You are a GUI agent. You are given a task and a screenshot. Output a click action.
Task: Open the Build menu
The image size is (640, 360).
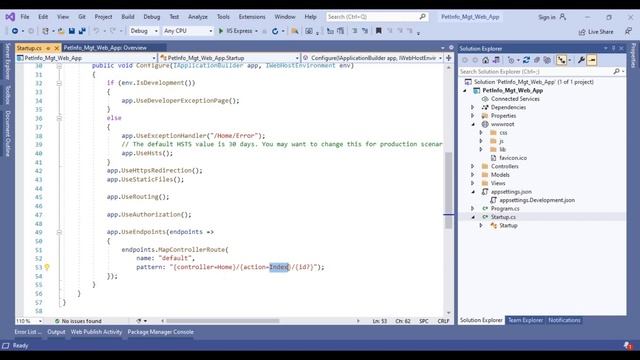[x=128, y=17]
